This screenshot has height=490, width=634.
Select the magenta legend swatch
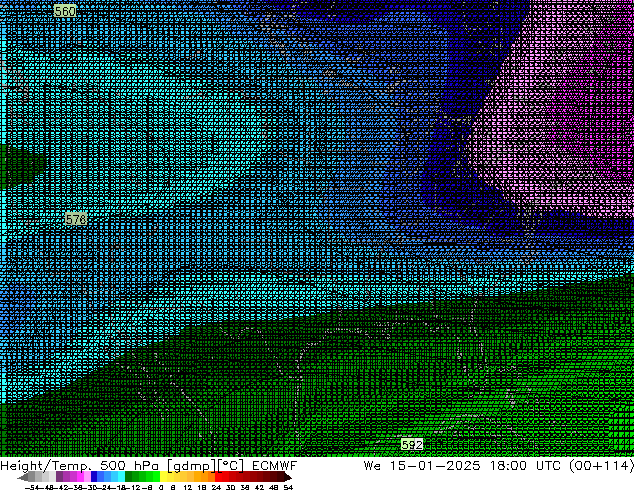(x=80, y=476)
